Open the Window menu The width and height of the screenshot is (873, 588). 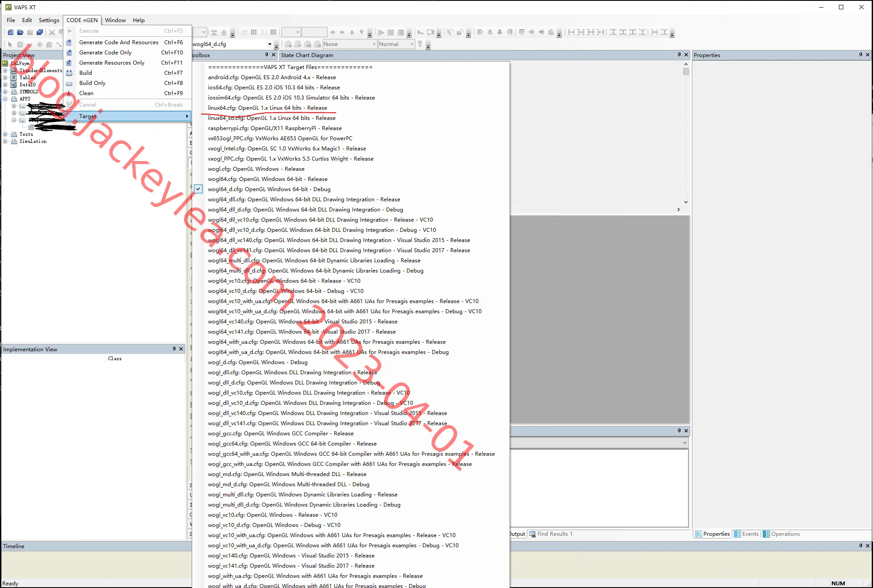[115, 20]
